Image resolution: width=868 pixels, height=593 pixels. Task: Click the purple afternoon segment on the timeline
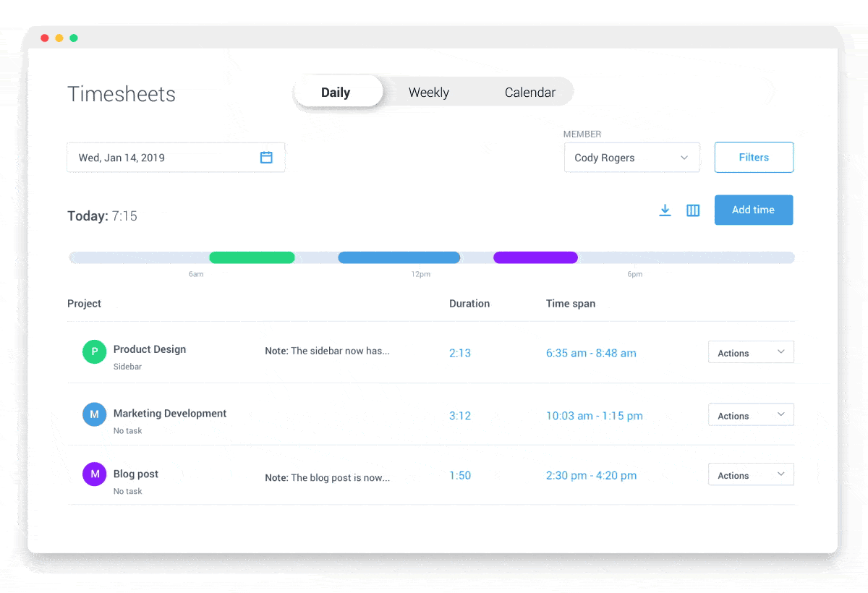tap(535, 257)
